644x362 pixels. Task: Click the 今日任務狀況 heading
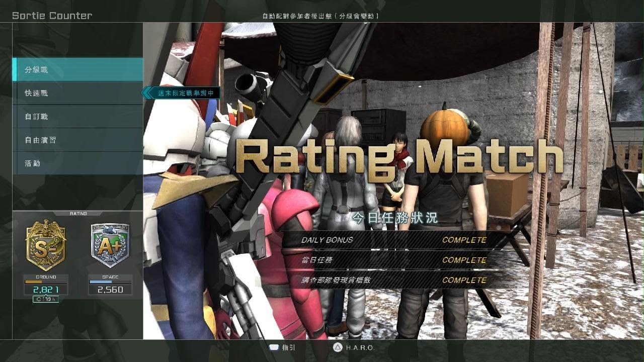tap(394, 218)
